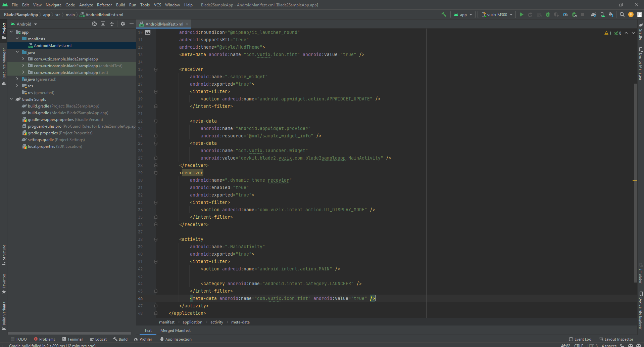
Task: Collapse the Gradle Scripts node
Action: pyautogui.click(x=11, y=99)
